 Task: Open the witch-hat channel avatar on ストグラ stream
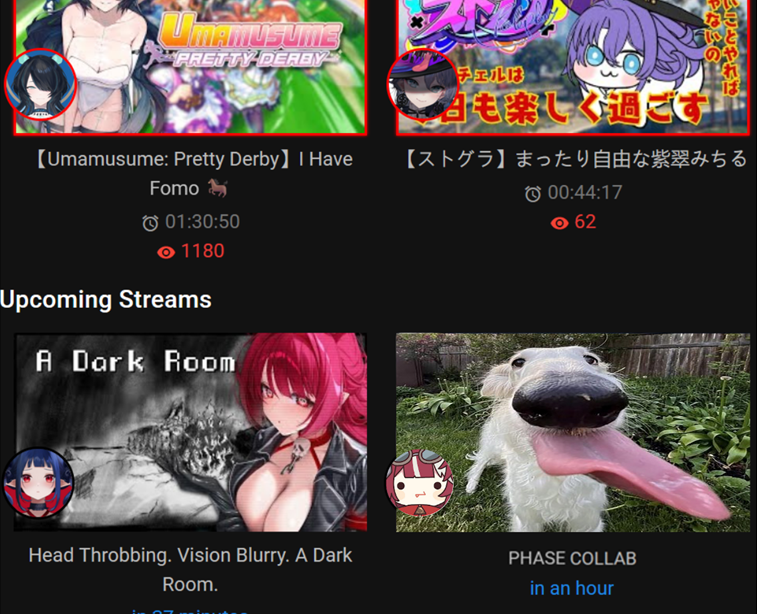tap(423, 84)
